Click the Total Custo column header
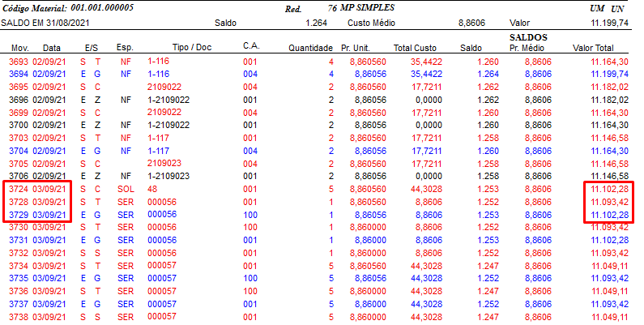 coord(415,48)
